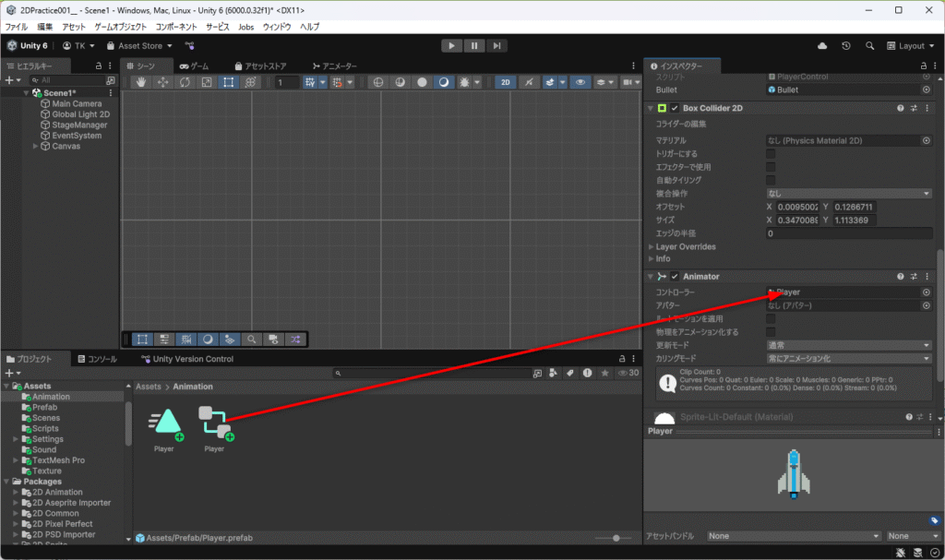This screenshot has height=560, width=945.
Task: Toggle the Animator component enabled checkbox
Action: pyautogui.click(x=675, y=277)
